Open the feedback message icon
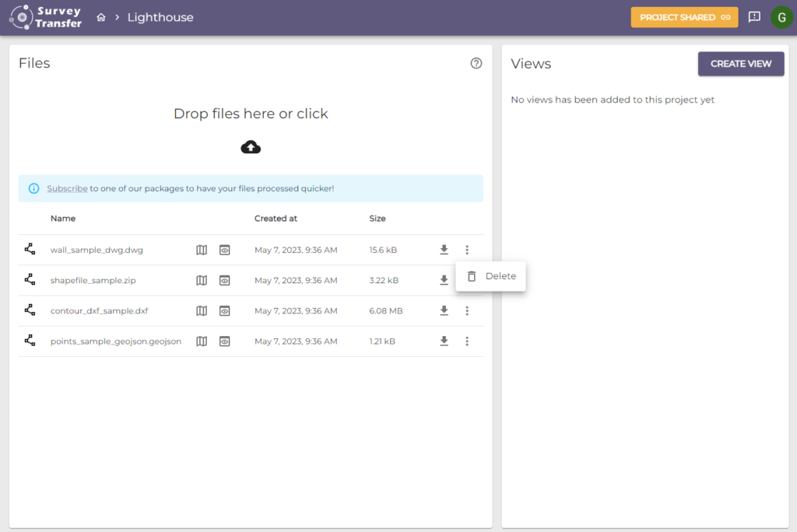The height and width of the screenshot is (532, 797). [754, 17]
